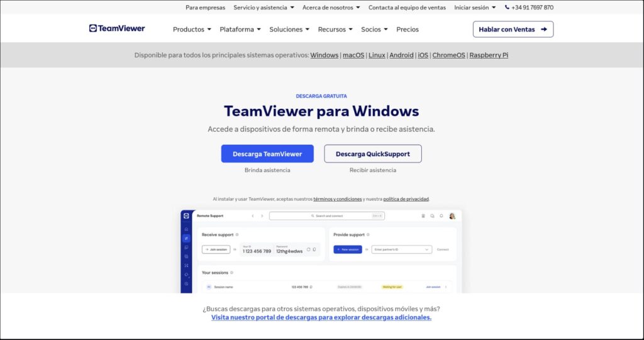The height and width of the screenshot is (340, 644).
Task: Call the +34 91 7697 870 number link
Action: [532, 8]
